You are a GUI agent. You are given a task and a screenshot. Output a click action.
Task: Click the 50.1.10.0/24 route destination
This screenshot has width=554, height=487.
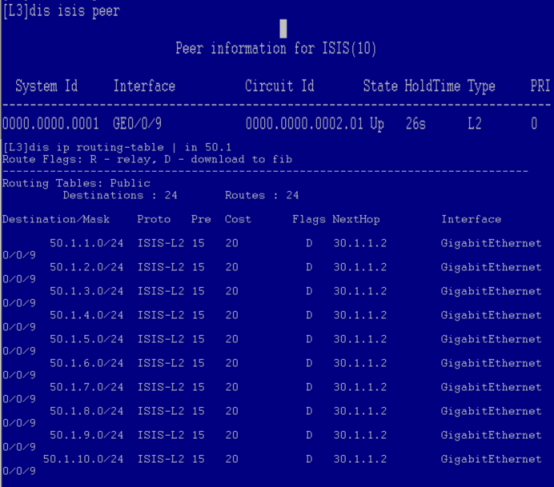tap(83, 459)
